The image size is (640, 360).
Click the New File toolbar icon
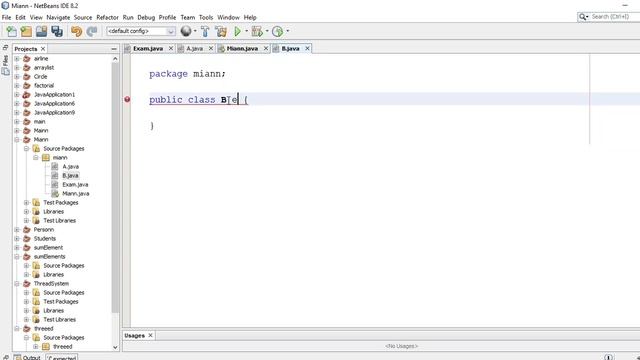click(x=11, y=31)
